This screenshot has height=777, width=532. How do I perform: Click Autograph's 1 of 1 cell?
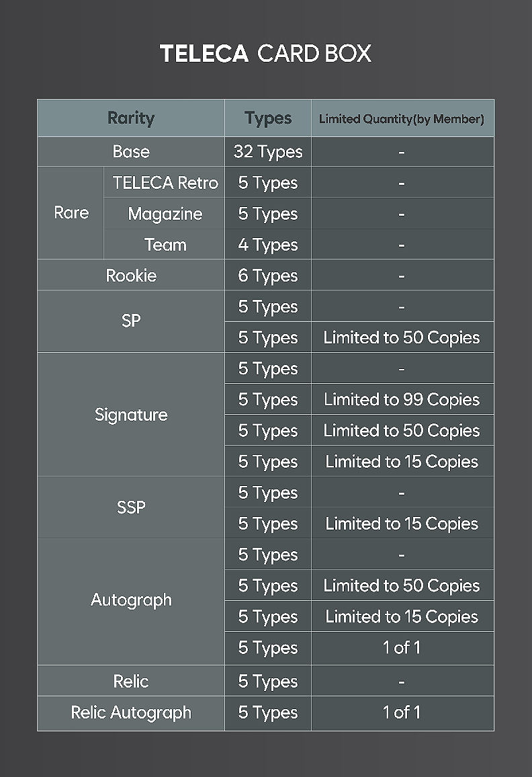click(402, 647)
